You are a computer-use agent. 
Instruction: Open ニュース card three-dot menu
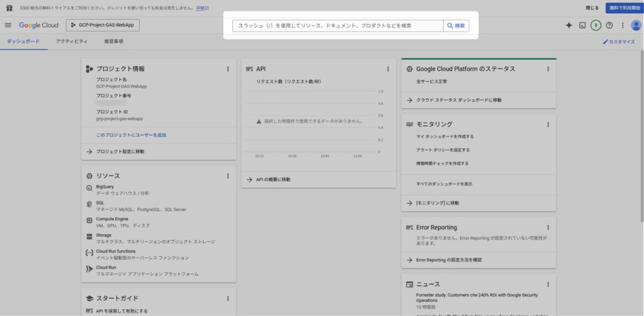548,285
